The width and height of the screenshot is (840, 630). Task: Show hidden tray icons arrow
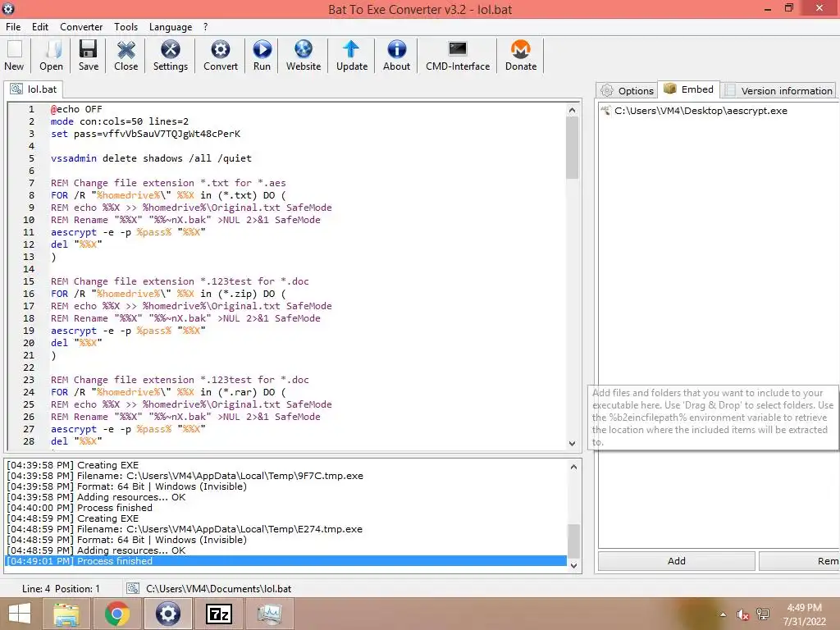coord(724,614)
